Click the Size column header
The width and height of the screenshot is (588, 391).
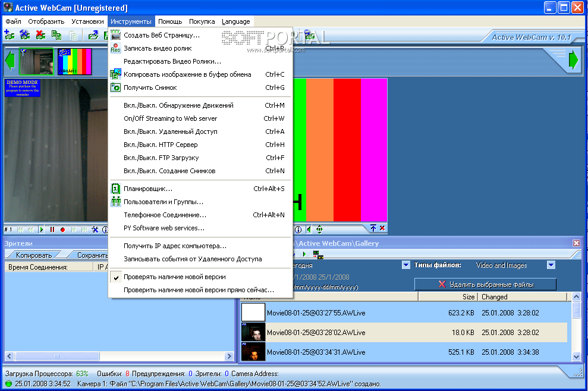448,297
